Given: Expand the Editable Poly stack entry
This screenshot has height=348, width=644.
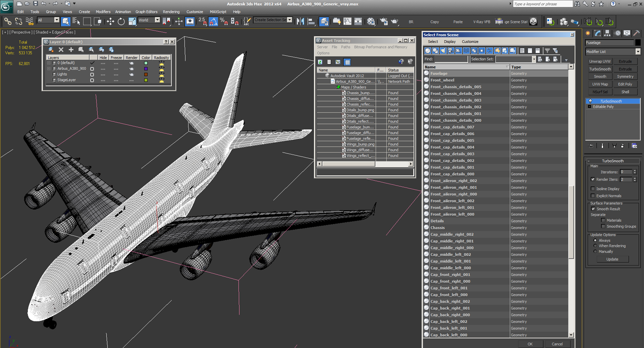Looking at the screenshot, I should pos(589,107).
